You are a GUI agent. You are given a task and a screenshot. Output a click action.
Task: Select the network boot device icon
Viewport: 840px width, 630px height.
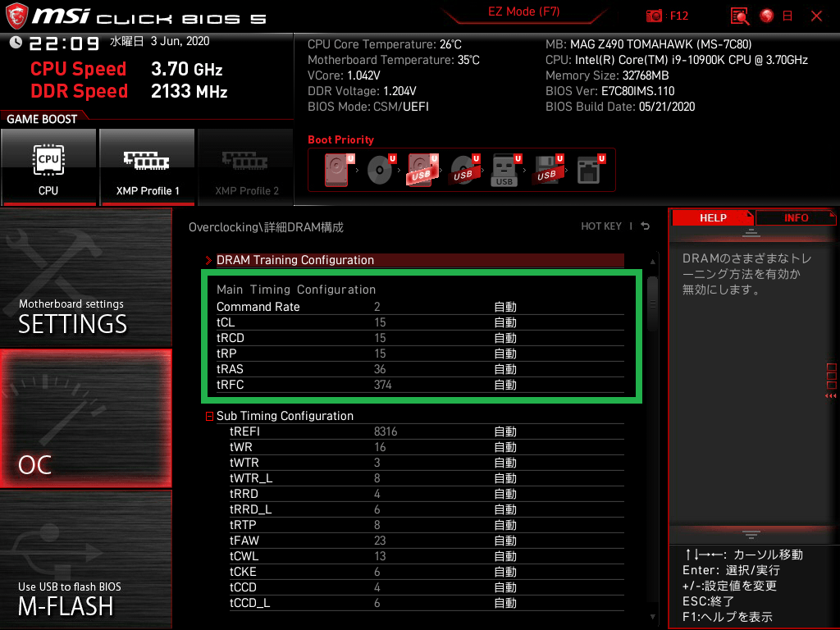point(591,170)
